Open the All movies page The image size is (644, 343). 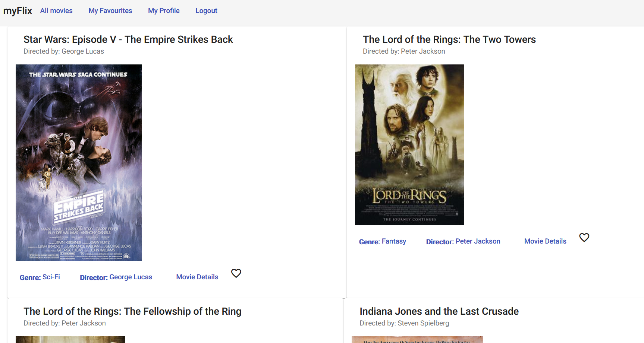(x=56, y=10)
